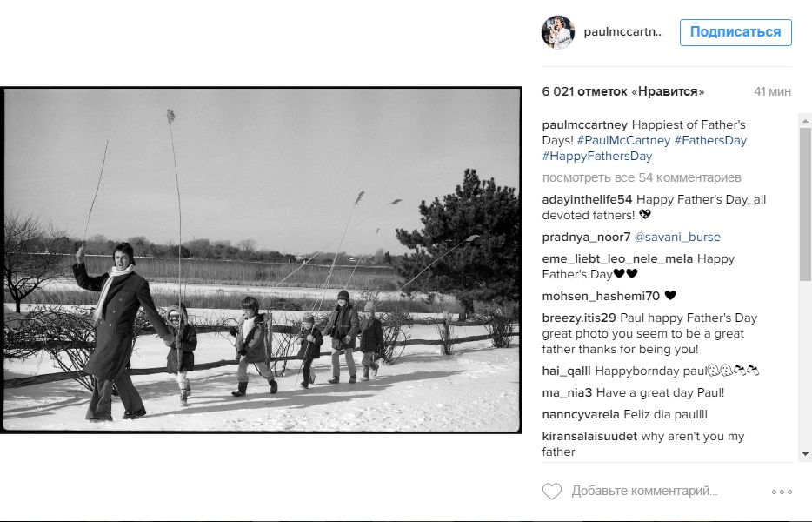Click inside the Добавьте комментарий field
Image resolution: width=812 pixels, height=522 pixels.
point(645,491)
